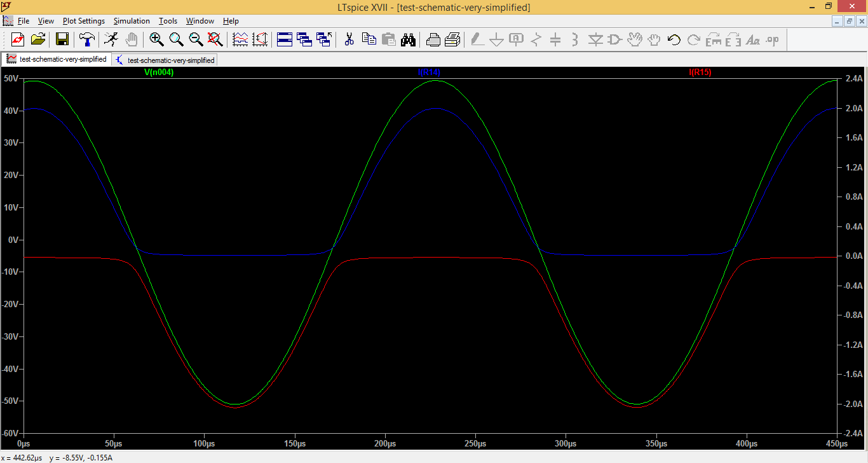Click the status bar cursor readout
The height and width of the screenshot is (463, 868).
tap(57, 457)
